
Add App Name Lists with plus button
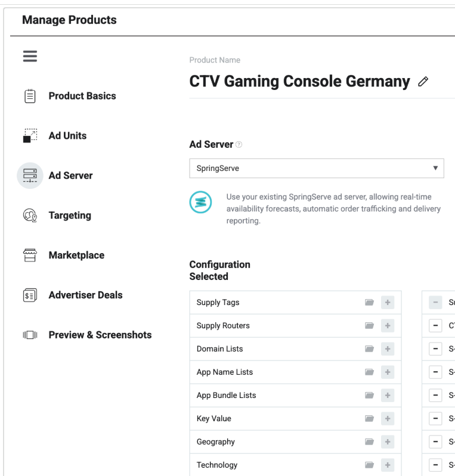click(388, 372)
